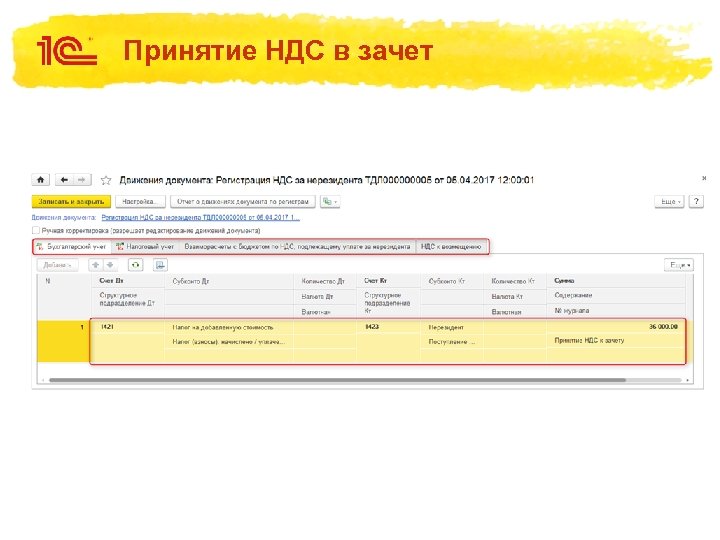
Task: Click the 'Количество Кт' column header
Action: coord(515,281)
